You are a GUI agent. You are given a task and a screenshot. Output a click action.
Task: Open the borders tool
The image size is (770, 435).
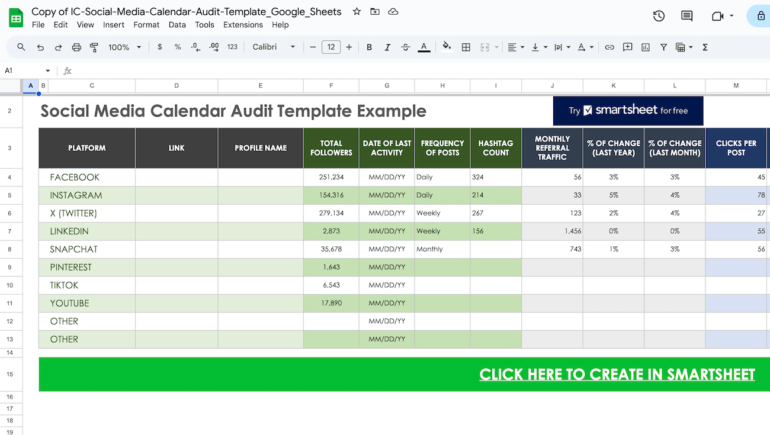(x=466, y=47)
